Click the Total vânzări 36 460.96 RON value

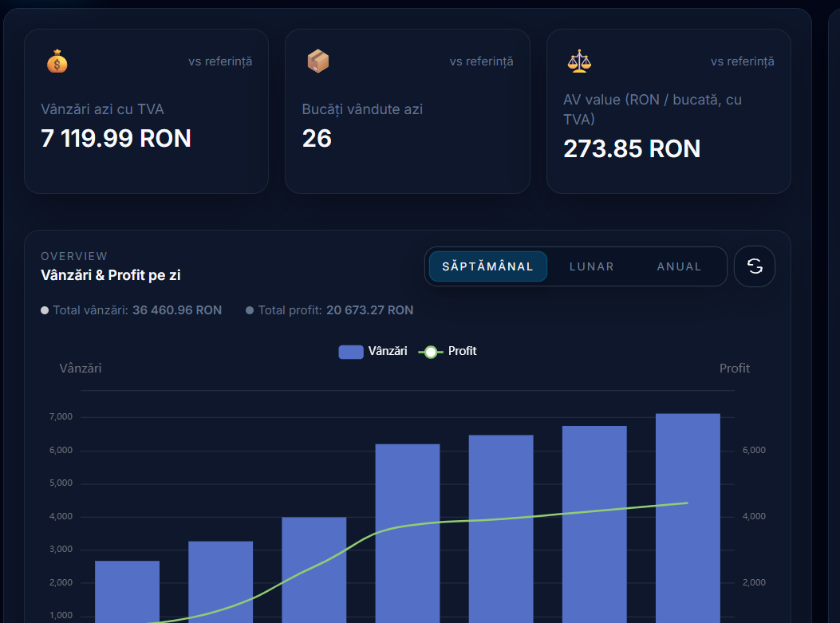coord(176,310)
